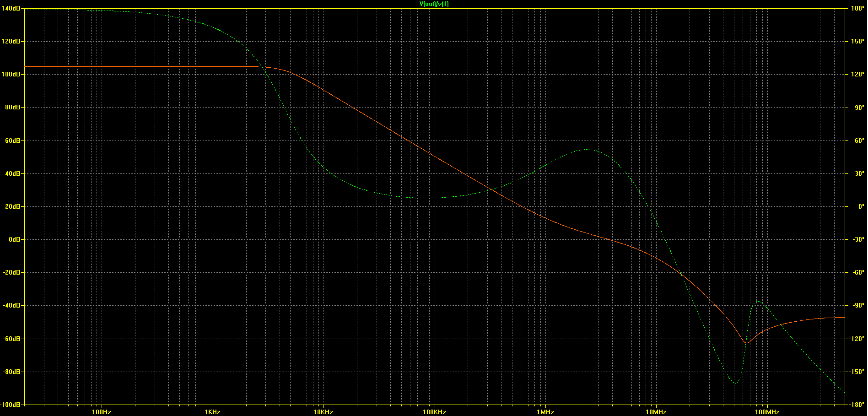868x416 pixels.
Task: Click the positive 60° phase label
Action: click(x=859, y=140)
